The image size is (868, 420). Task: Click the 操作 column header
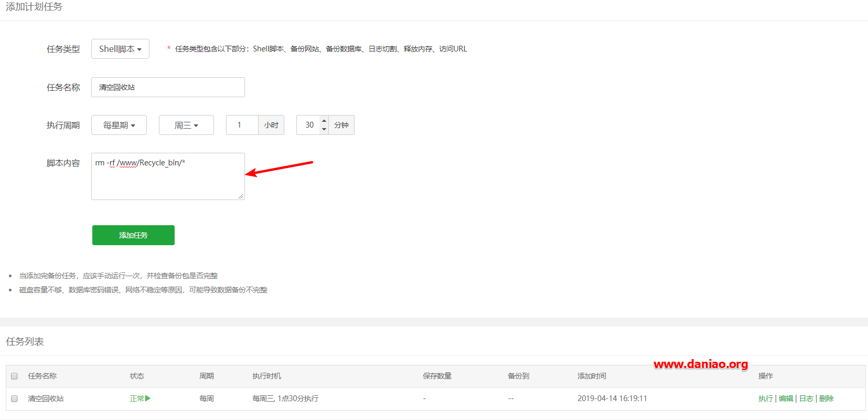point(766,376)
